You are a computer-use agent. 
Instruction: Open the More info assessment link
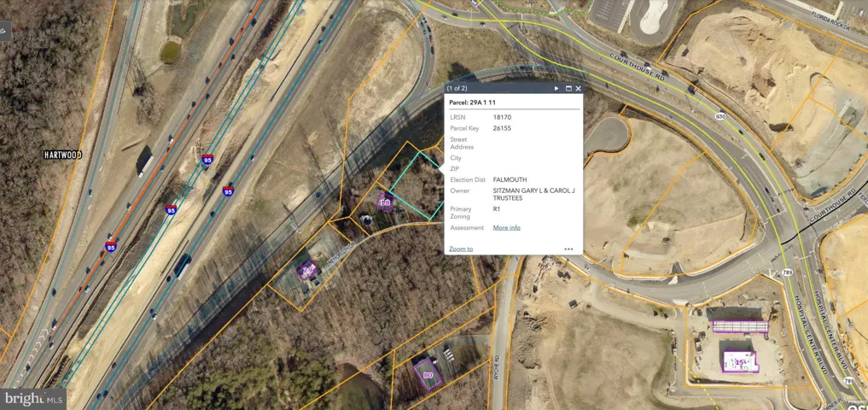tap(506, 228)
